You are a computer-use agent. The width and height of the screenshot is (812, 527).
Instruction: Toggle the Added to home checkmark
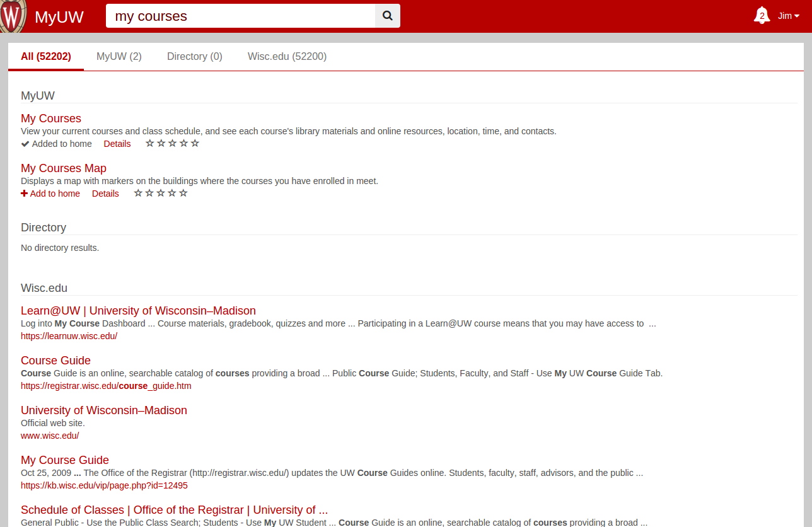click(25, 144)
